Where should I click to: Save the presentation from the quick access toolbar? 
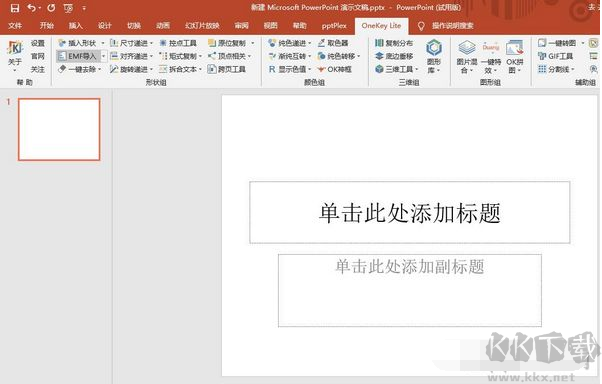point(15,8)
